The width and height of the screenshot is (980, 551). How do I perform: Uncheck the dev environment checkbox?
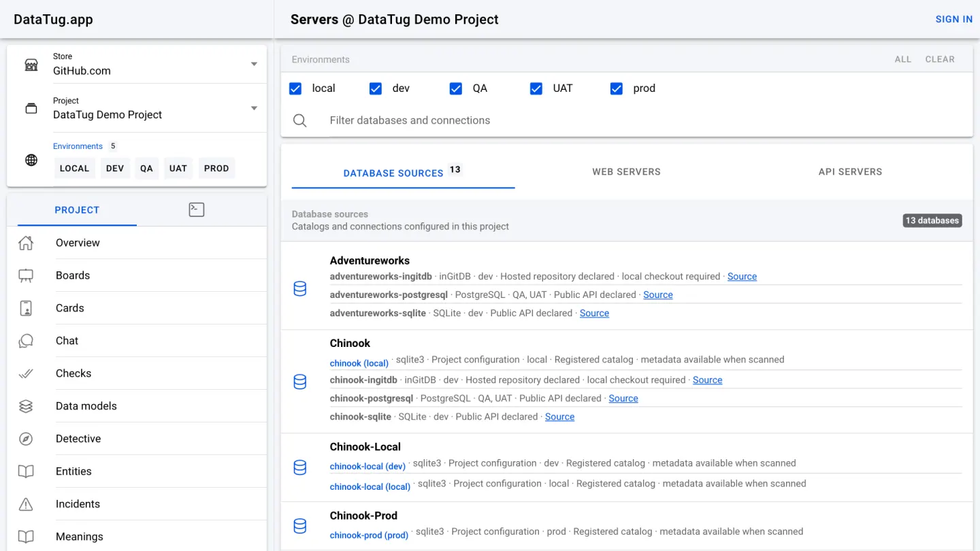[376, 88]
